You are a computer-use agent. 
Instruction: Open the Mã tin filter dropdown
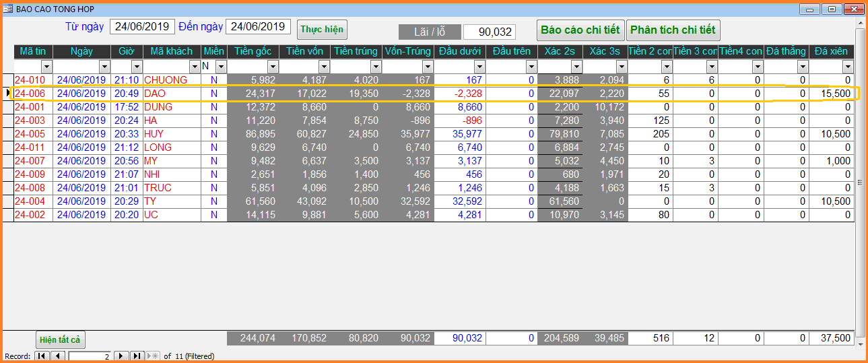click(x=46, y=67)
